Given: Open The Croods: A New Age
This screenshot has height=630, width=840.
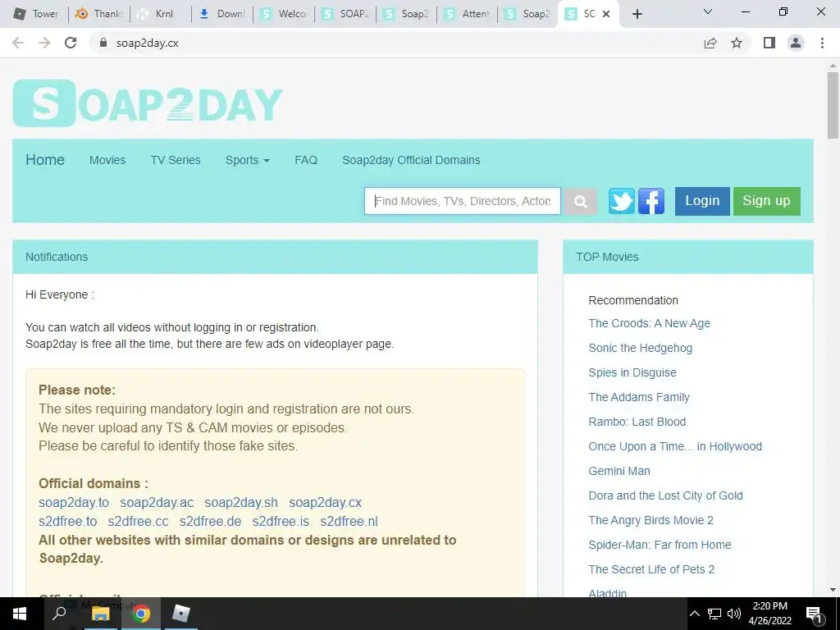Looking at the screenshot, I should 650,323.
